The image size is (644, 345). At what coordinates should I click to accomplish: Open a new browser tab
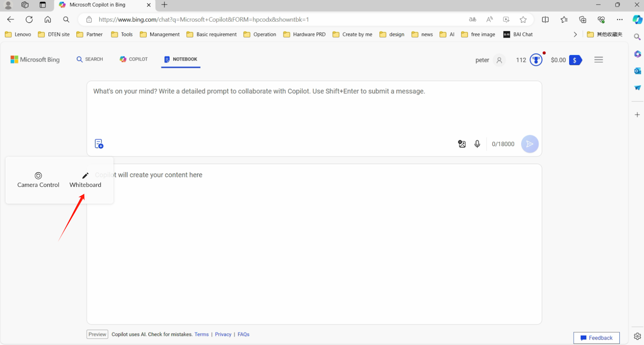point(164,5)
